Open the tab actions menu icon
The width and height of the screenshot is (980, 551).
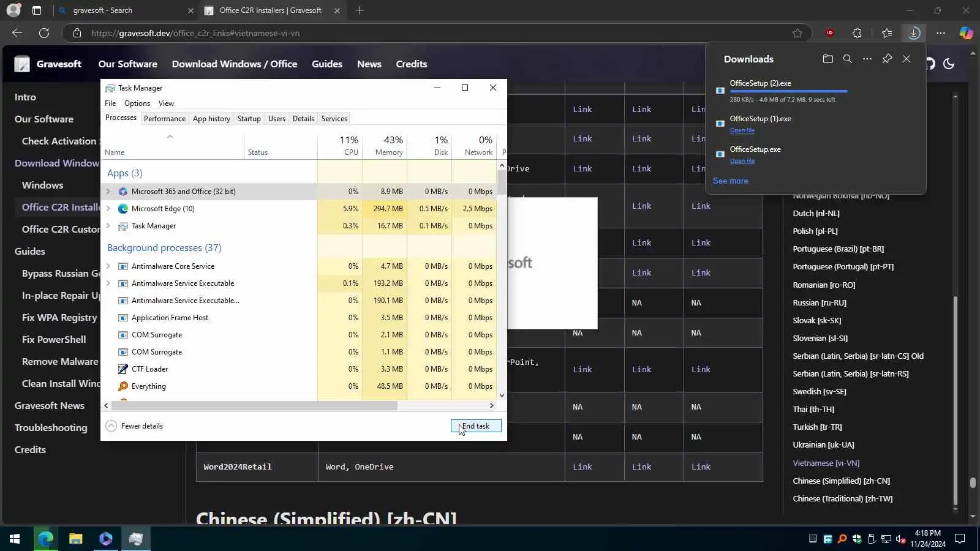pos(37,10)
